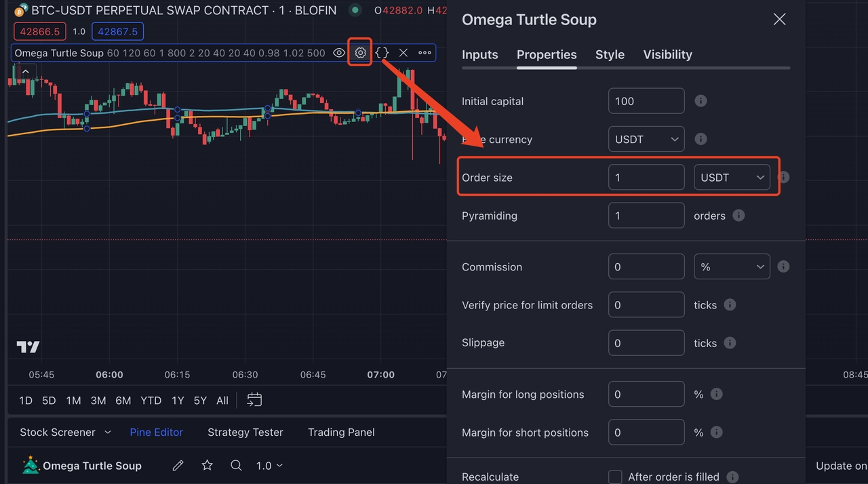
Task: Click the Omega Turtle Soup script tree icon
Action: point(31,465)
